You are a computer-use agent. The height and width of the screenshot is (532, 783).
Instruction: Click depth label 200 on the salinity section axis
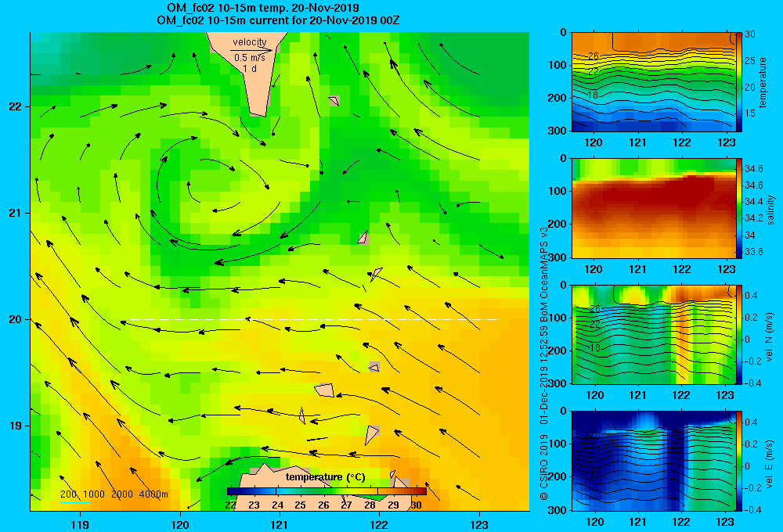coord(557,224)
